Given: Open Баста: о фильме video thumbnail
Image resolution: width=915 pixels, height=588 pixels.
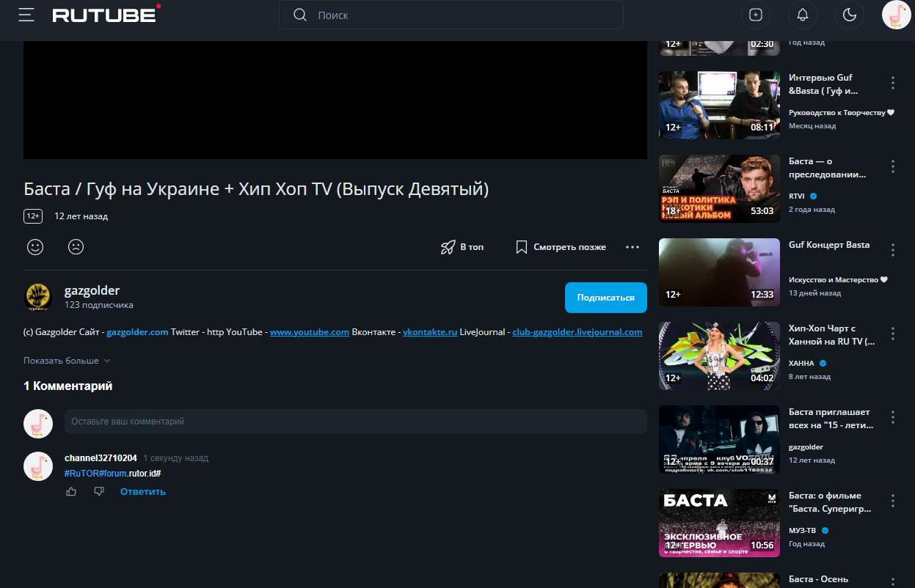Looking at the screenshot, I should click(x=719, y=523).
